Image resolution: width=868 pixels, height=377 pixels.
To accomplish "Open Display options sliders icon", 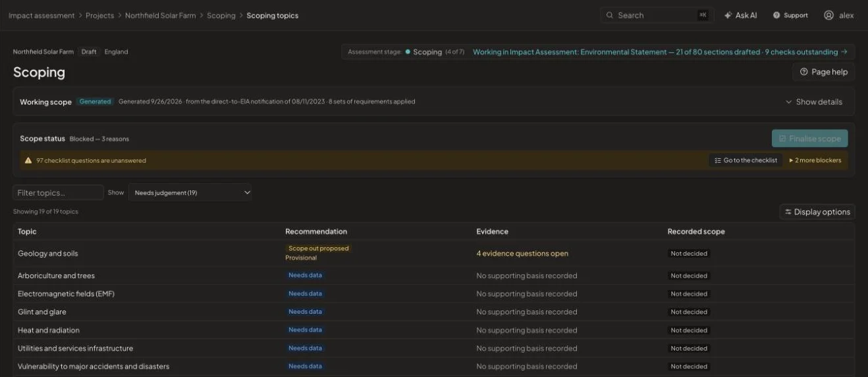I will tap(788, 212).
